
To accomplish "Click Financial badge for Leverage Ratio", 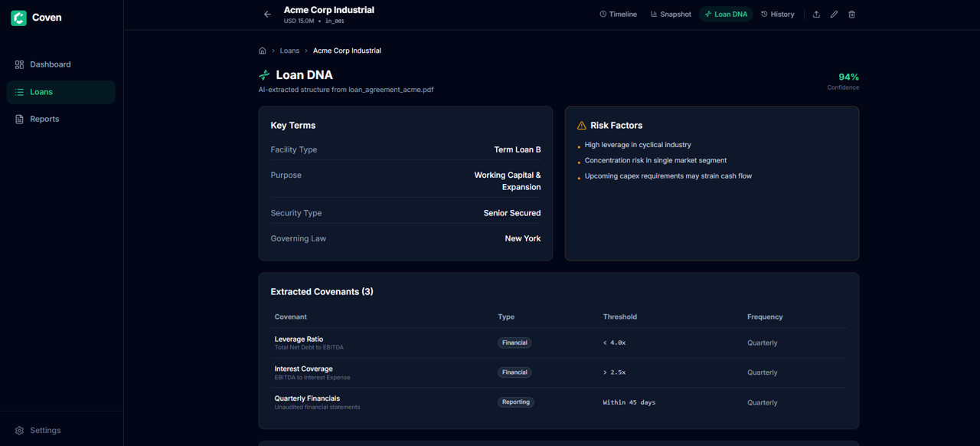I will click(x=514, y=343).
